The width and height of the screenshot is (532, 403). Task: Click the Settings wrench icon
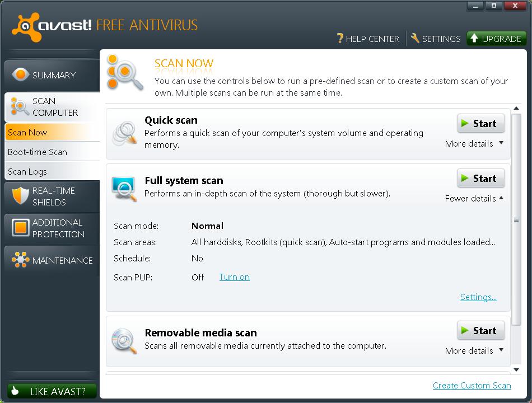click(x=415, y=38)
